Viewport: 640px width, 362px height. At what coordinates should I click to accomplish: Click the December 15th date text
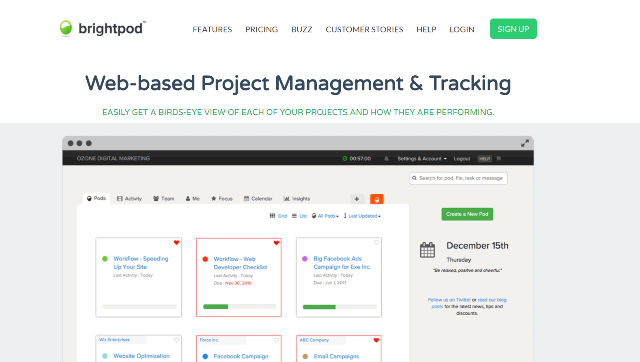(477, 246)
